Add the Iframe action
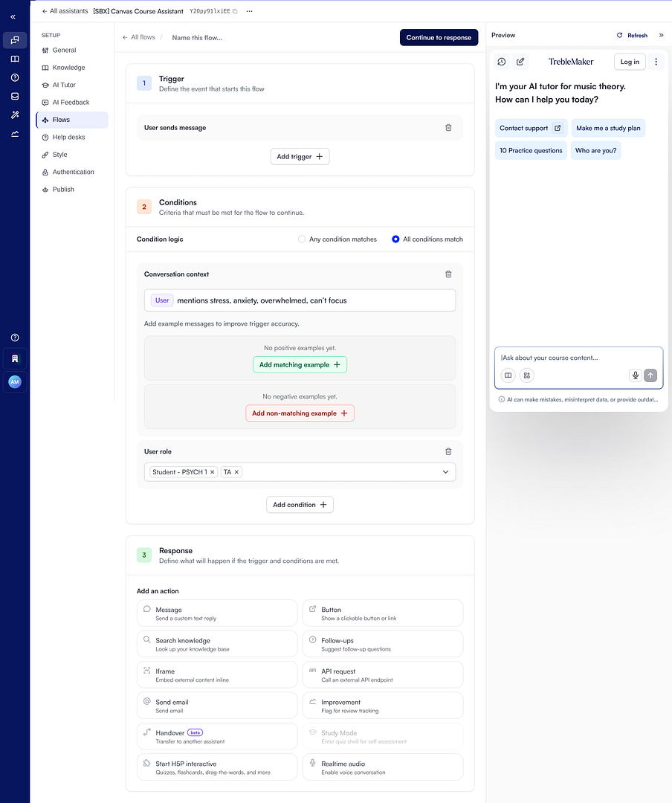The height and width of the screenshot is (803, 672). tap(217, 674)
